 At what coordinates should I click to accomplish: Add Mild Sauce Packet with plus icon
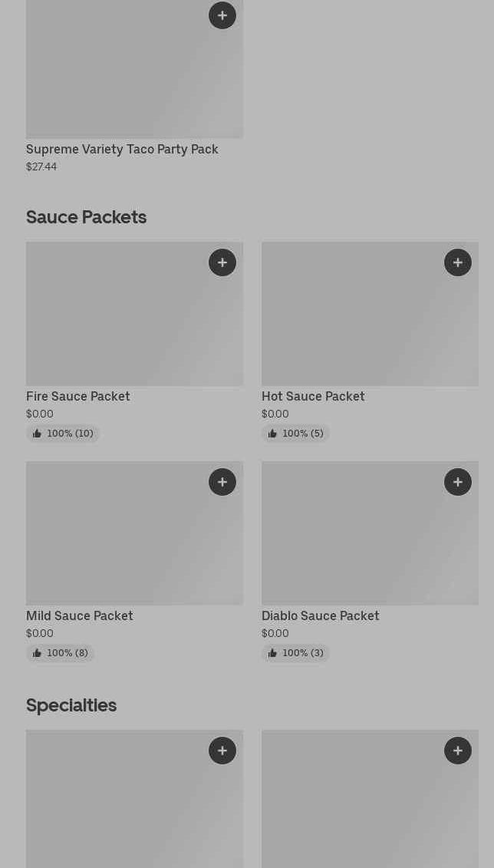(x=222, y=482)
